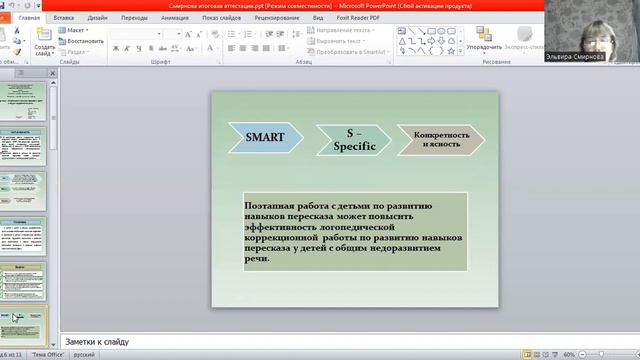Click the zoom out minus button

pyautogui.click(x=582, y=355)
